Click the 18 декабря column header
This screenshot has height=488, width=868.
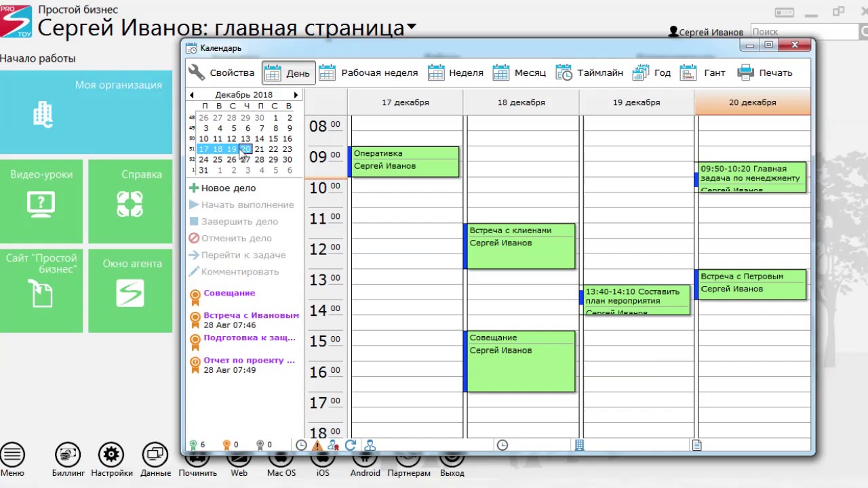point(521,102)
